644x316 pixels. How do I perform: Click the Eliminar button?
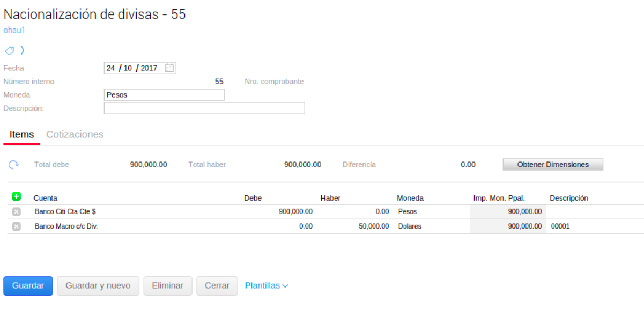167,286
